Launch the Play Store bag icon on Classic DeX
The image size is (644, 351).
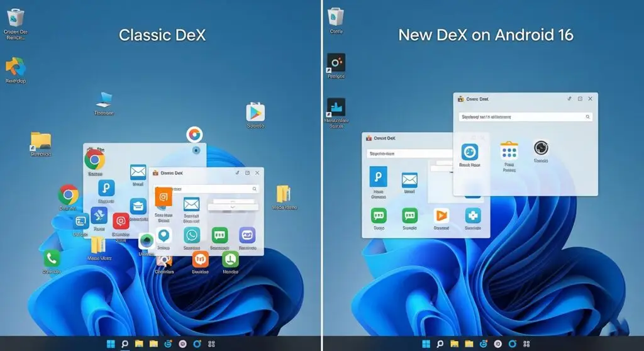coord(255,112)
